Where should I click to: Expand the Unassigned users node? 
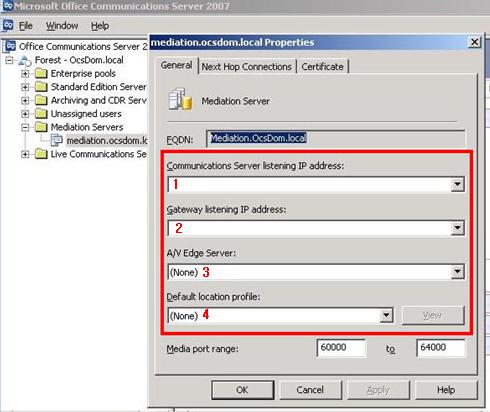tap(25, 114)
